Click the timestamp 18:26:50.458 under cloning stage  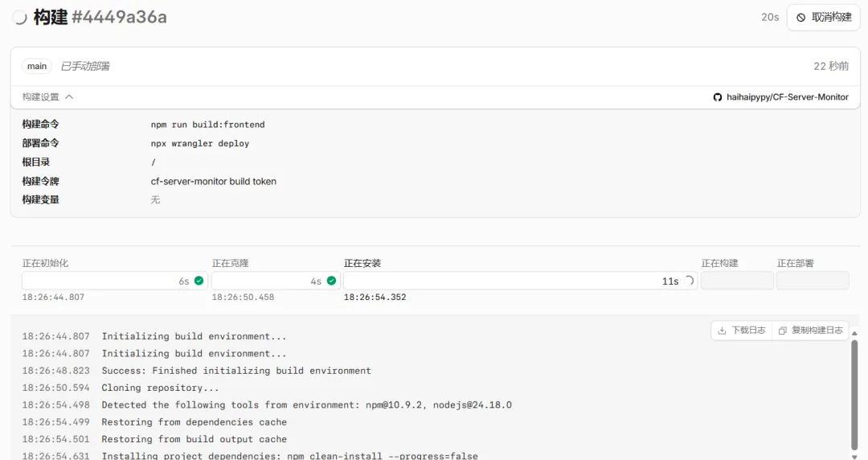(243, 297)
